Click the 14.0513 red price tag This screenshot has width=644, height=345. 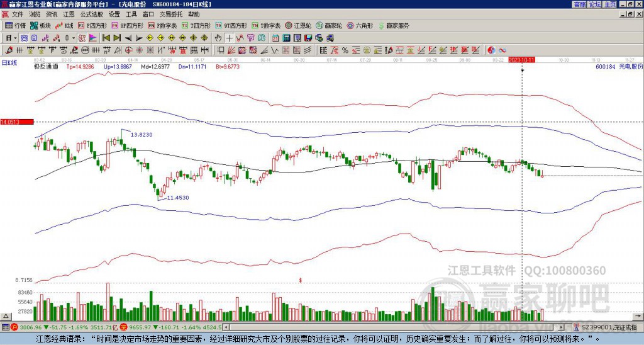tap(16, 122)
